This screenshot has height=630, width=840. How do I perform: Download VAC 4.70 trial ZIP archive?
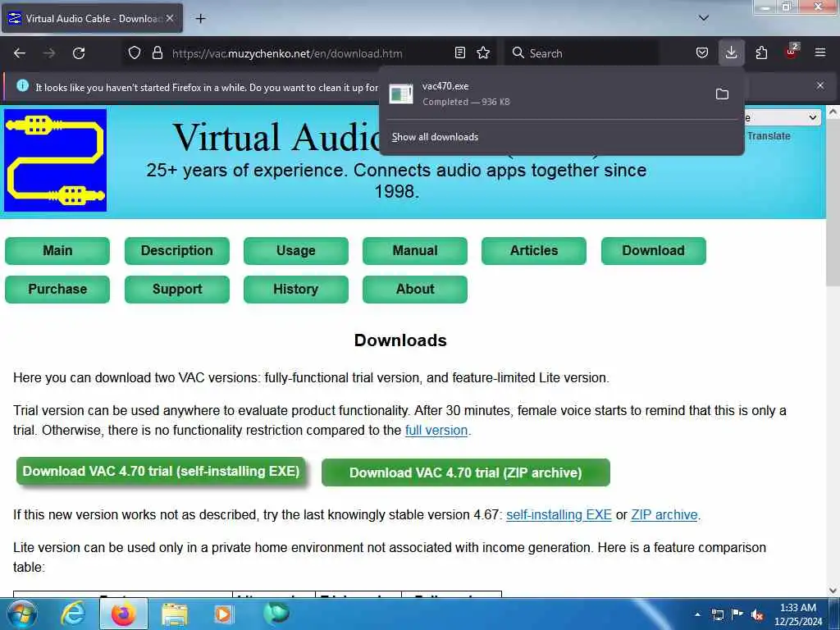[x=466, y=472]
